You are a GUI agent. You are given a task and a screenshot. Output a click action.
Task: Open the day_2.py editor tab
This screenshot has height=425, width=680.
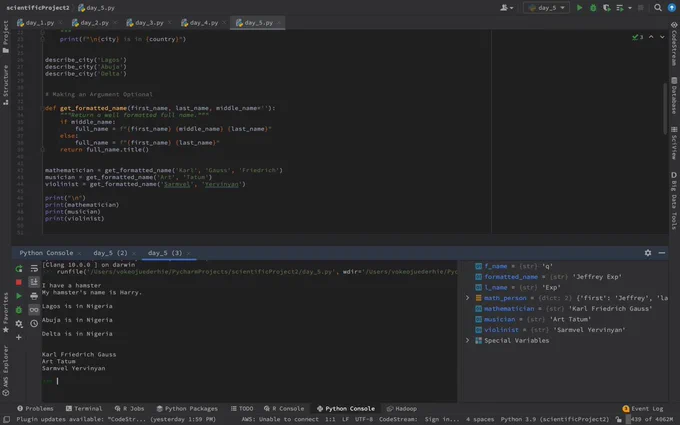pos(94,23)
